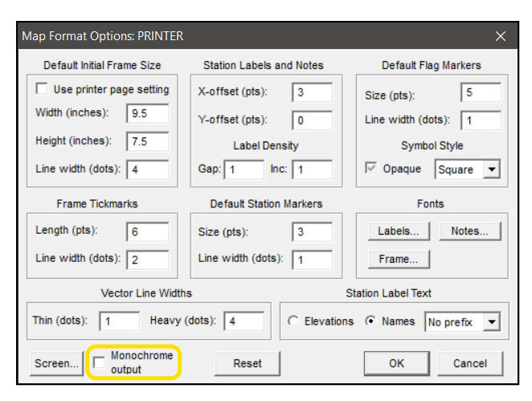
Task: Click the Height (inches) input field
Action: point(148,141)
